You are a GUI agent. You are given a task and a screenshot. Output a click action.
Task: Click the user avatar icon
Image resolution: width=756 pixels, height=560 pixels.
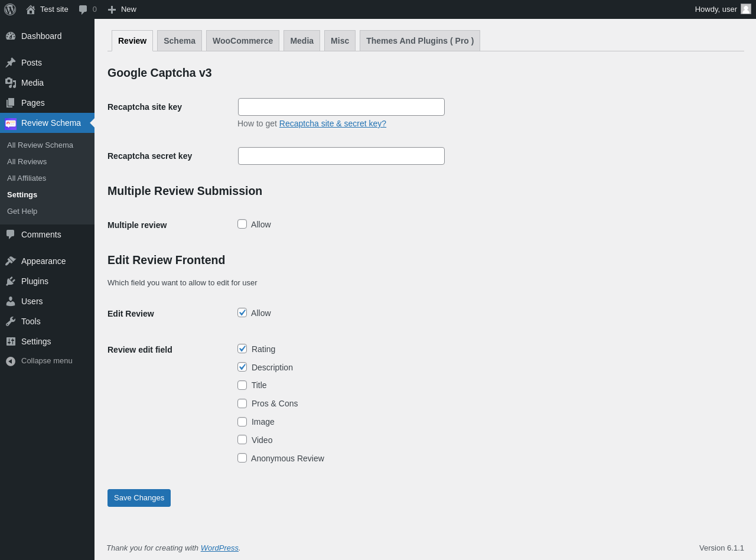[746, 9]
